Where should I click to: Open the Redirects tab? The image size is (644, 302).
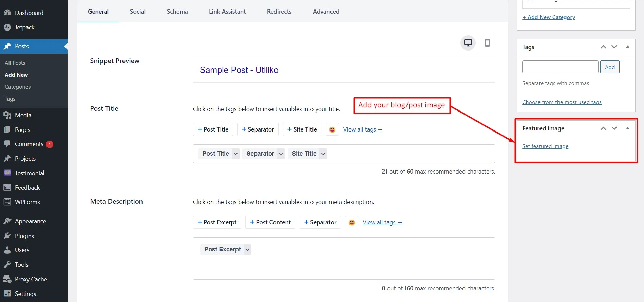pyautogui.click(x=279, y=12)
